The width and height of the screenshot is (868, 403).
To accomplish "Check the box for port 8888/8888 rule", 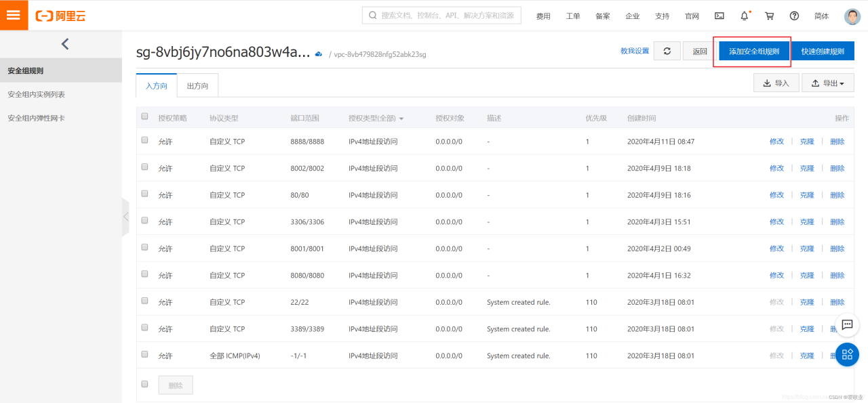I will click(x=144, y=140).
